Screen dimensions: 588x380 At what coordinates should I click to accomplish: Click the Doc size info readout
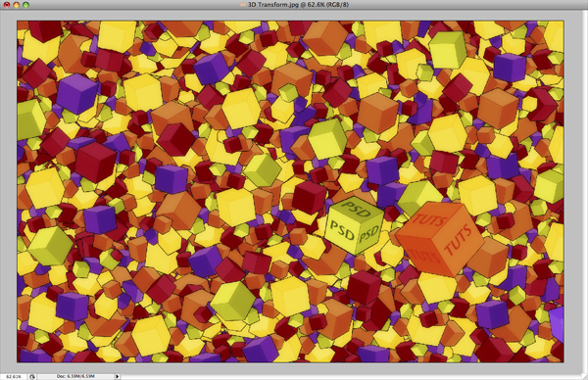click(x=75, y=376)
